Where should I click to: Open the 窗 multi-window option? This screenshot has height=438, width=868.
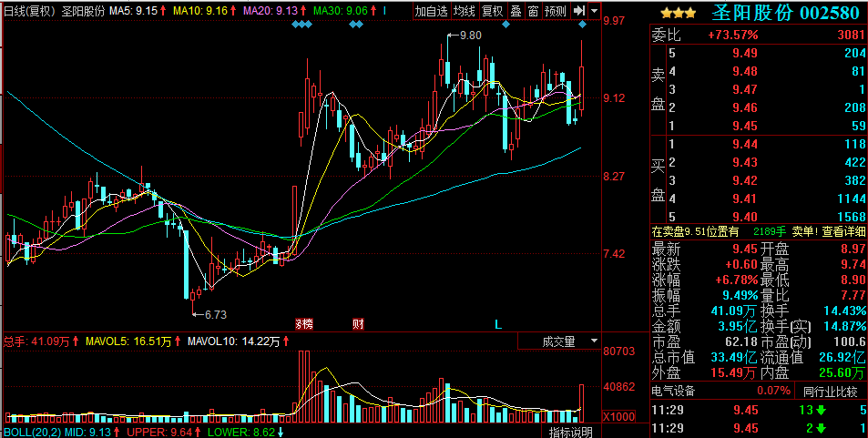(533, 12)
